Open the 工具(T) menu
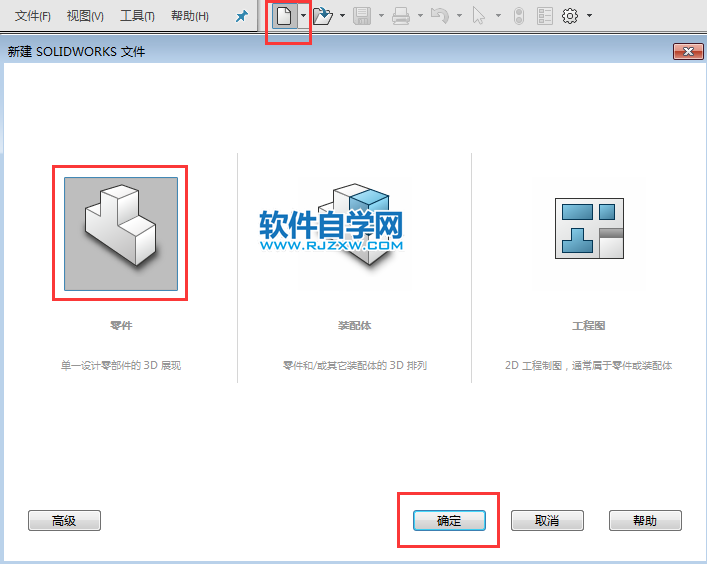707x564 pixels. pyautogui.click(x=138, y=16)
